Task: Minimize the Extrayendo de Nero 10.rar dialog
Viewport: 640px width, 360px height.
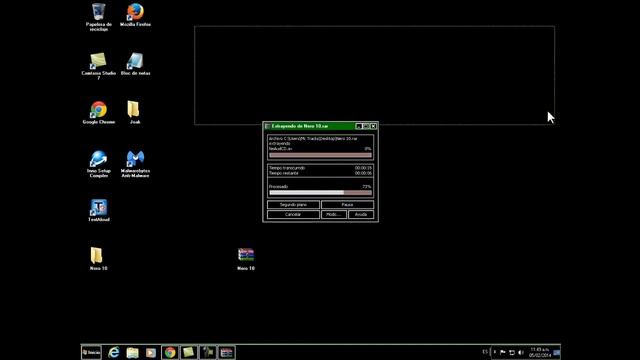Action: pyautogui.click(x=359, y=126)
